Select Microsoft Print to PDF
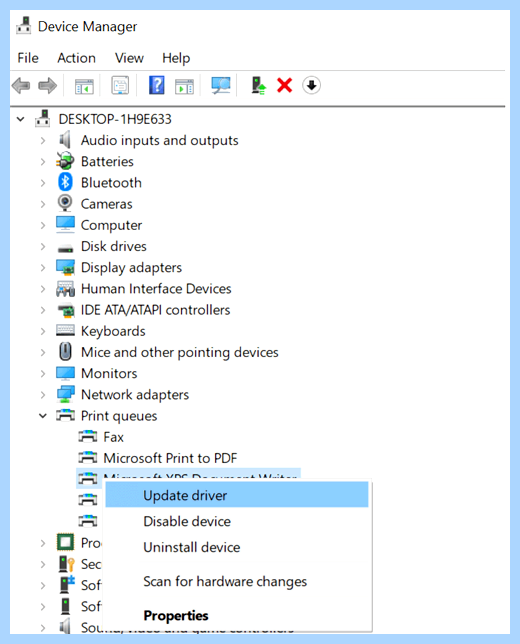The width and height of the screenshot is (520, 644). [x=170, y=458]
